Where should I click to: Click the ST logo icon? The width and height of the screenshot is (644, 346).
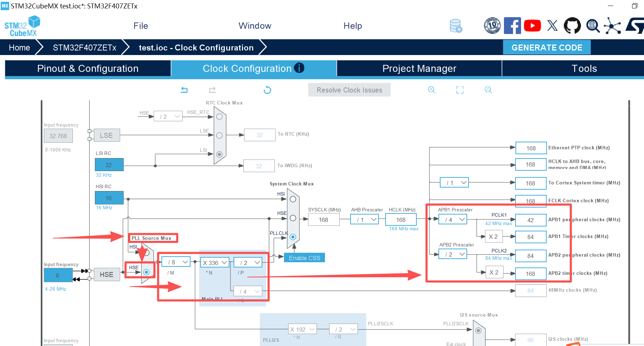click(635, 26)
